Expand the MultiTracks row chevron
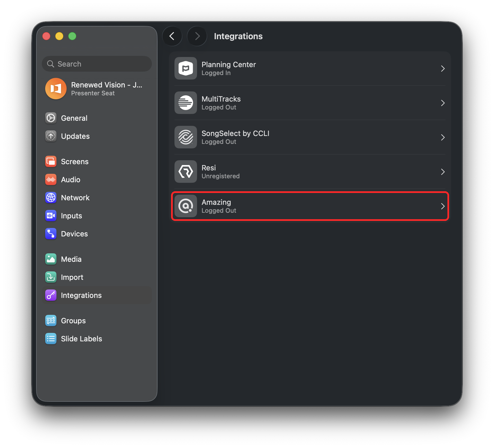The height and width of the screenshot is (448, 494). point(443,103)
